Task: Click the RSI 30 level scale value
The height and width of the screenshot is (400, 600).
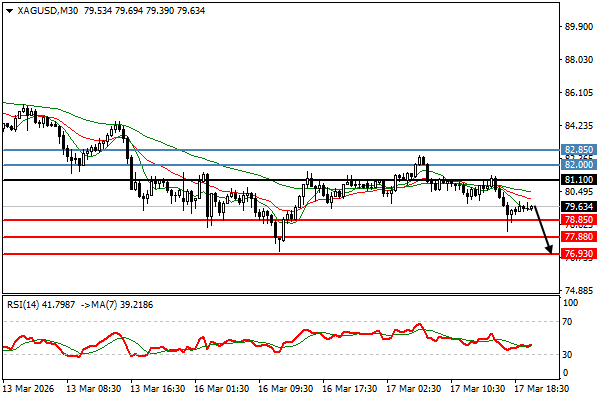Action: (x=570, y=354)
